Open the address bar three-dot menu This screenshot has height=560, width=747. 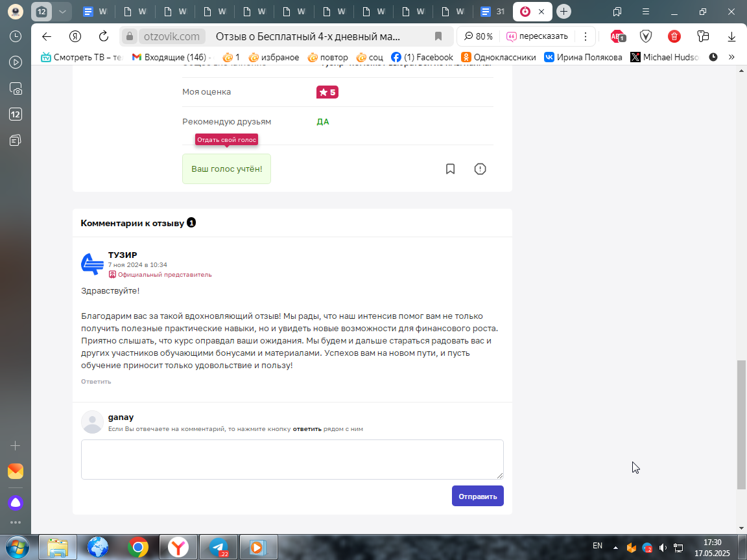[x=586, y=37]
